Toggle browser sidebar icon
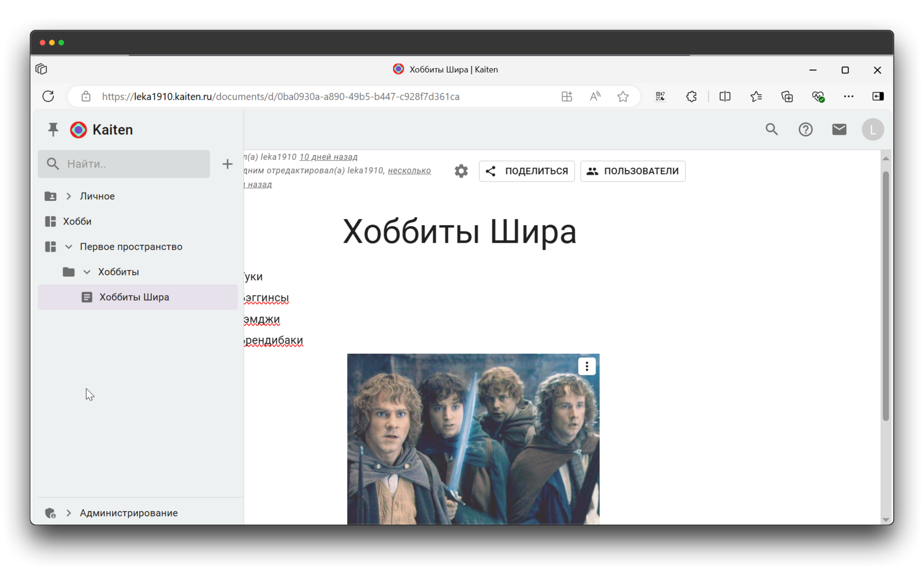This screenshot has height=570, width=924. pos(878,96)
